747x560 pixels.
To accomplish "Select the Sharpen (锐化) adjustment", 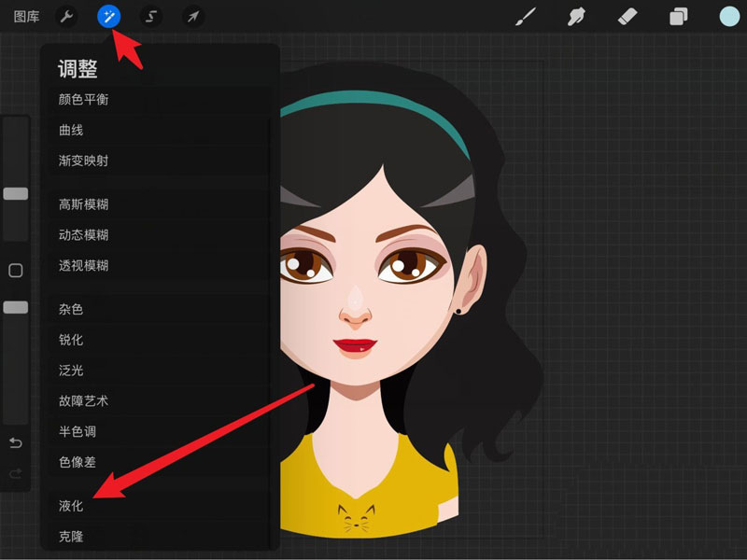I will [x=70, y=340].
